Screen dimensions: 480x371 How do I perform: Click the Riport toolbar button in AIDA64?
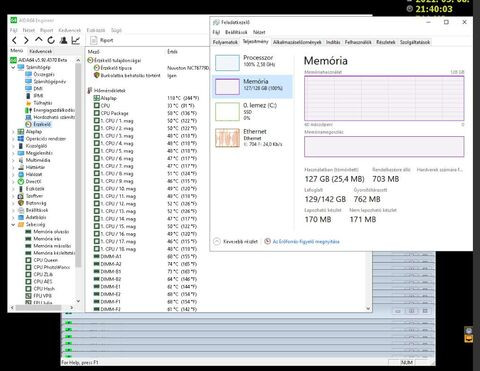click(x=102, y=40)
